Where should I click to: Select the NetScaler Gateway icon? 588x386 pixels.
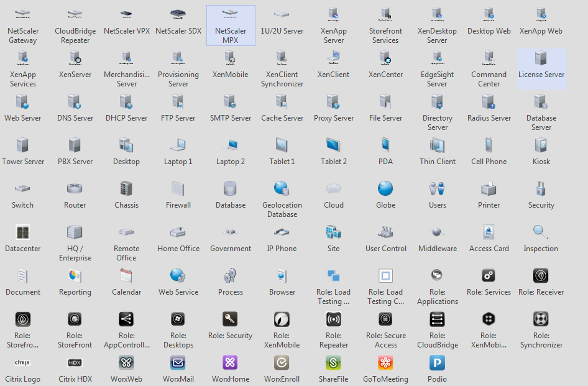pyautogui.click(x=23, y=14)
